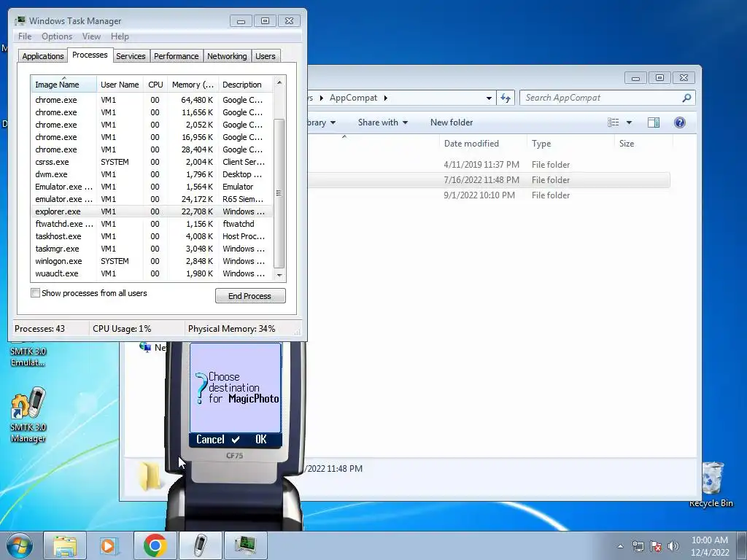Enable Show processes from all users
747x560 pixels.
pyautogui.click(x=35, y=293)
